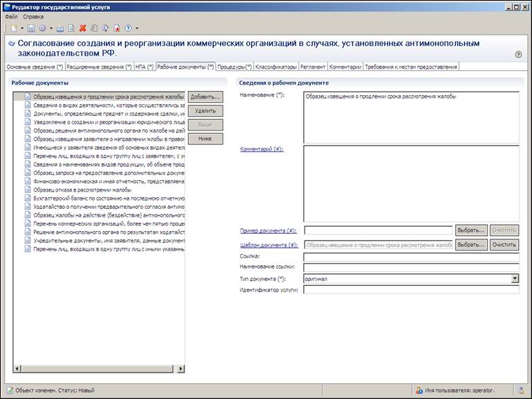This screenshot has height=399, width=532.
Task: Click the 'Наименование ссылки' input field
Action: click(x=411, y=268)
